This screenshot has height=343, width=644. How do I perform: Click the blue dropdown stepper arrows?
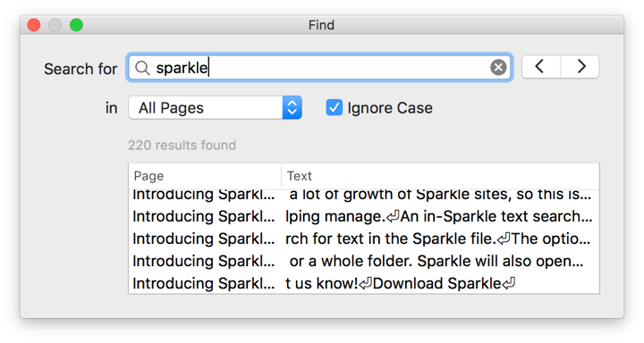coord(292,108)
